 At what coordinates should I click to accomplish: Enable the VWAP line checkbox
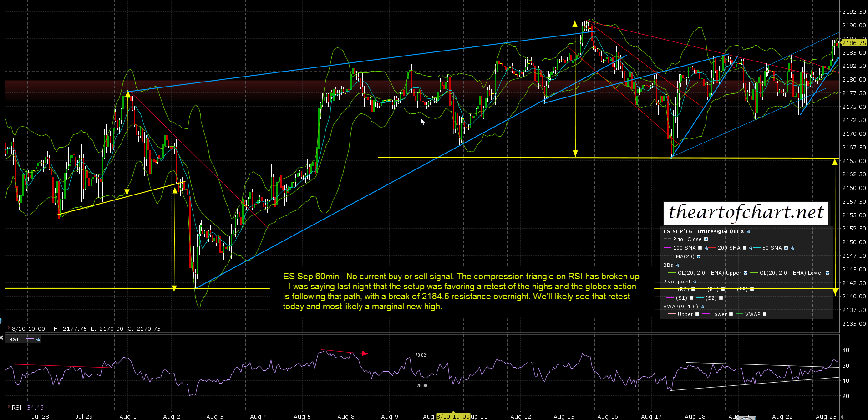click(x=765, y=314)
